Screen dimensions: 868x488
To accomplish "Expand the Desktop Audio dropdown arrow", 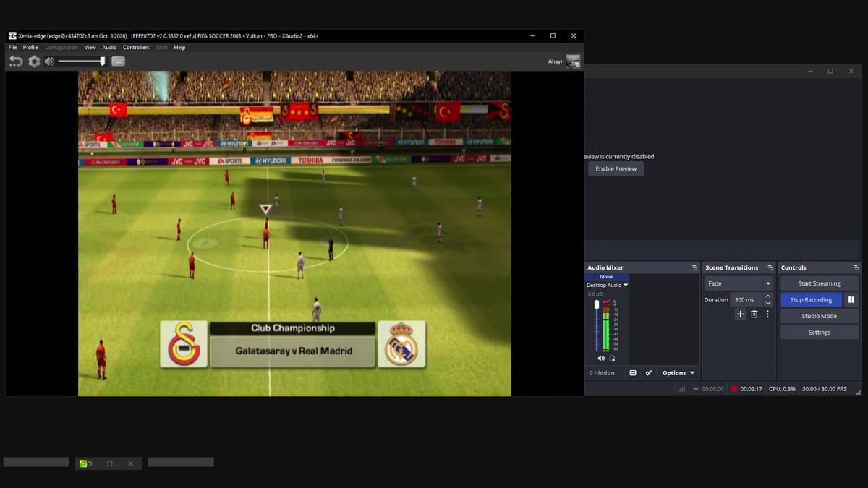I will (626, 285).
